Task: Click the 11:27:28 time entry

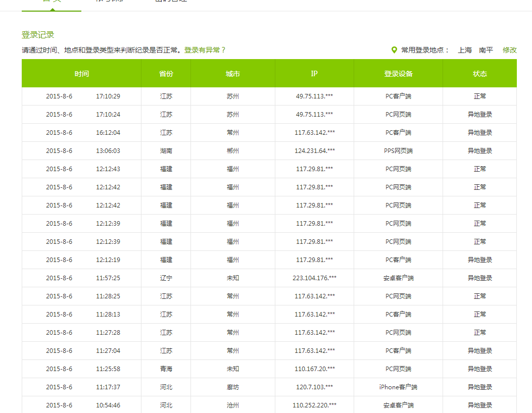Action: [x=108, y=333]
